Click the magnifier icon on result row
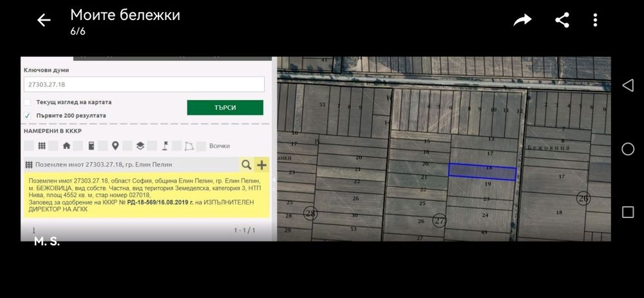Screen dimensions: 644x298 tap(246, 164)
